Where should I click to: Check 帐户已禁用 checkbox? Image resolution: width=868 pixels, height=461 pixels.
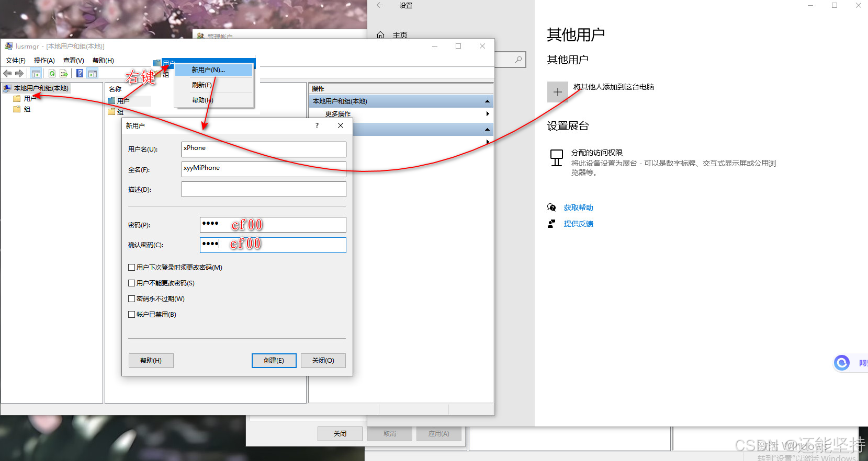coord(132,314)
